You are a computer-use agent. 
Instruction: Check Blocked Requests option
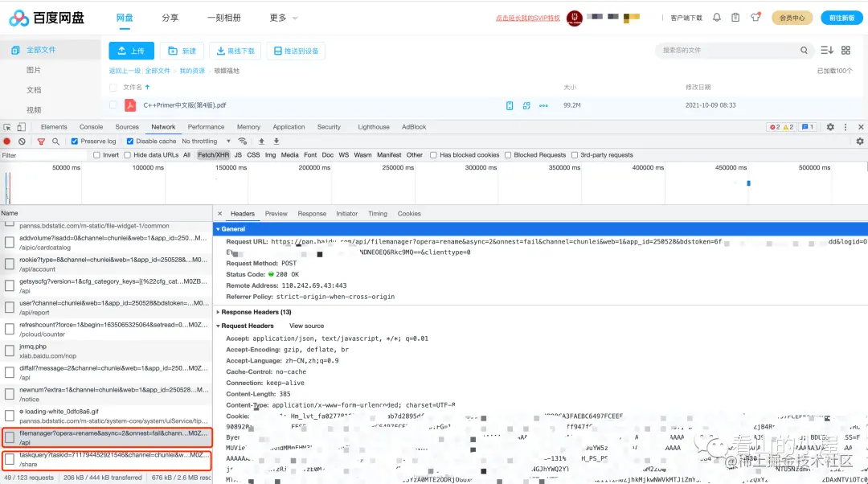coord(508,155)
